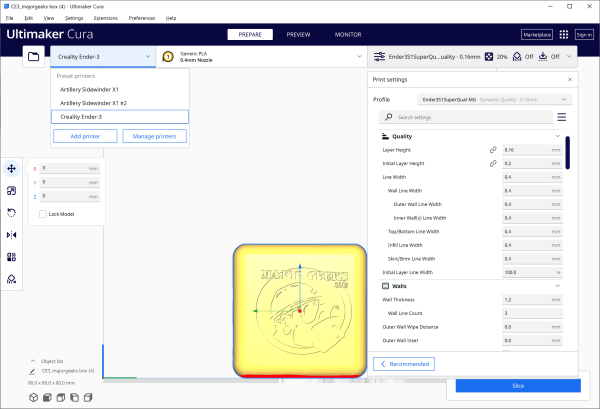
Task: Open the Creality Ender-3 printer dropdown
Action: 103,57
